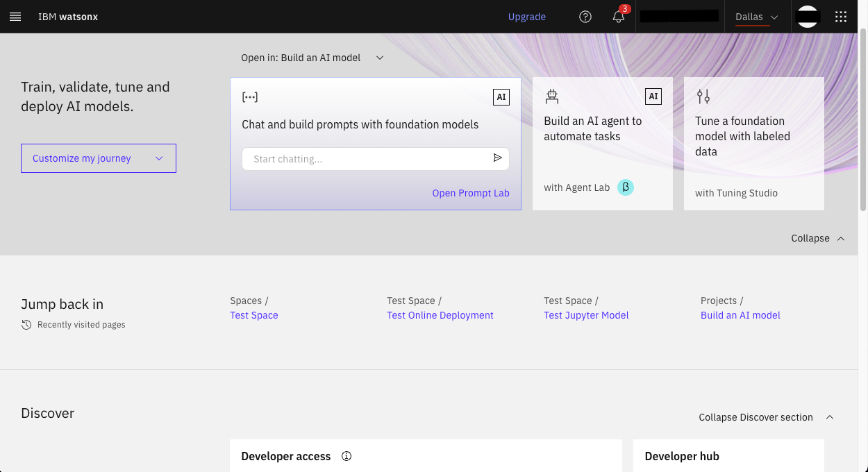The image size is (868, 472).
Task: Click the recently visited history clock icon
Action: click(26, 325)
